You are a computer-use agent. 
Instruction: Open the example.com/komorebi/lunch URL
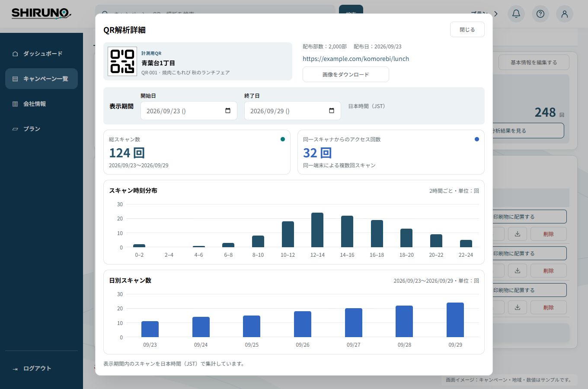(356, 59)
